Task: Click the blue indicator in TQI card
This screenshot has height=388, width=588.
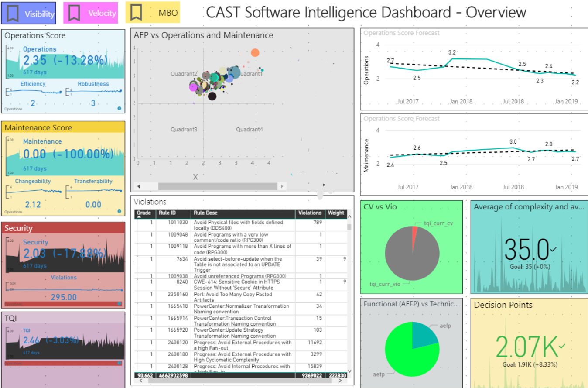Action: (x=119, y=363)
